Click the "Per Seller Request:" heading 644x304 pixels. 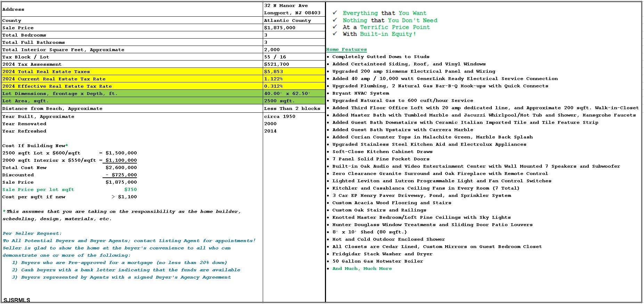(32, 233)
